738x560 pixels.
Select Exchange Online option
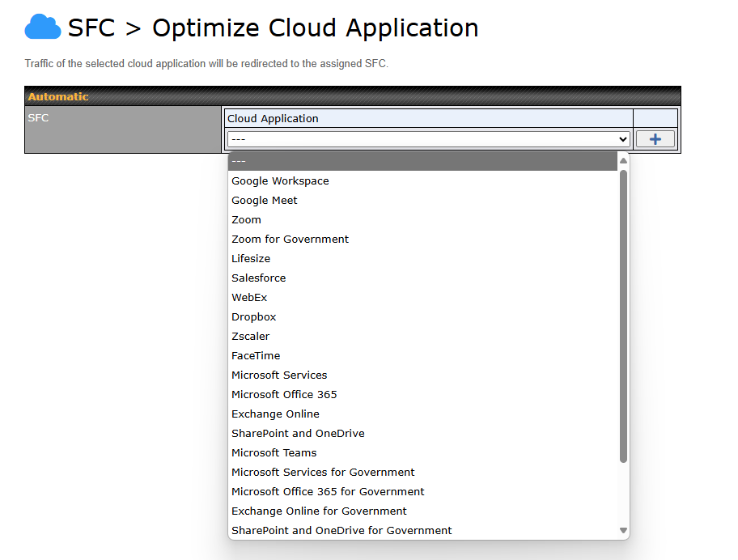(422, 414)
